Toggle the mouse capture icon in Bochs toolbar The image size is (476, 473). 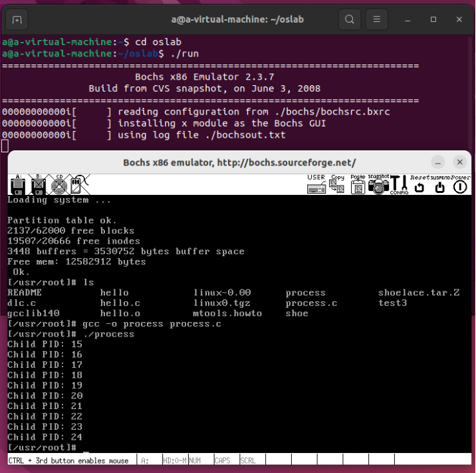pyautogui.click(x=80, y=184)
